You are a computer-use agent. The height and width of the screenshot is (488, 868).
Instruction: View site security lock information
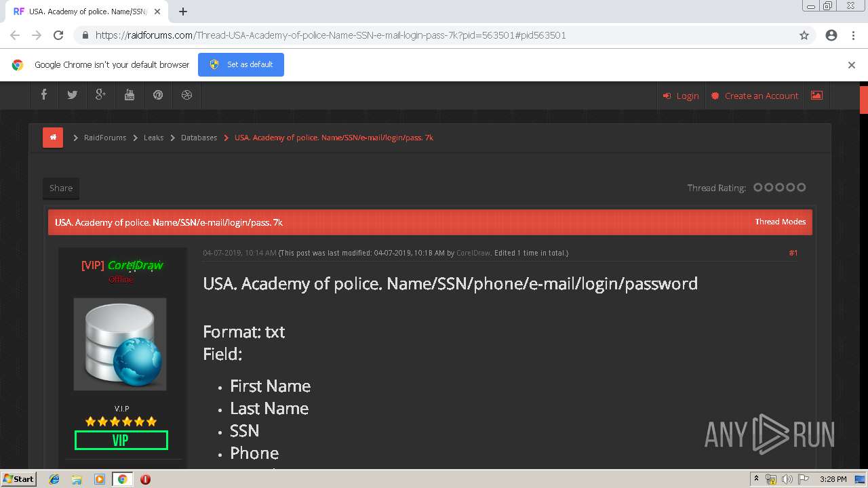(85, 35)
